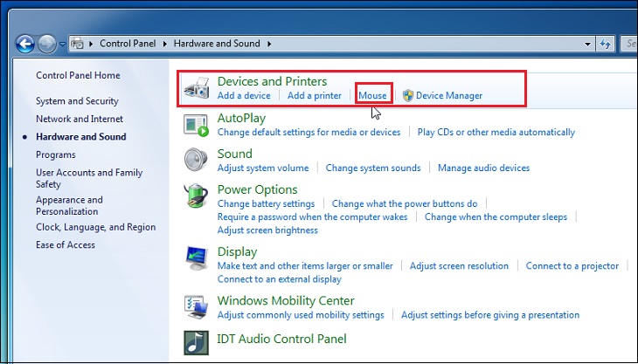Open Ease of Access category
638x364 pixels.
pos(65,244)
